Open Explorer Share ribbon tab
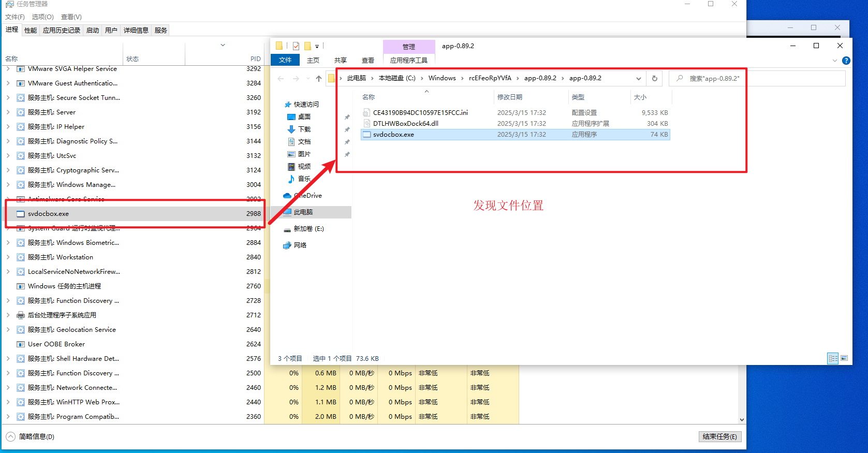Image resolution: width=868 pixels, height=453 pixels. 341,60
